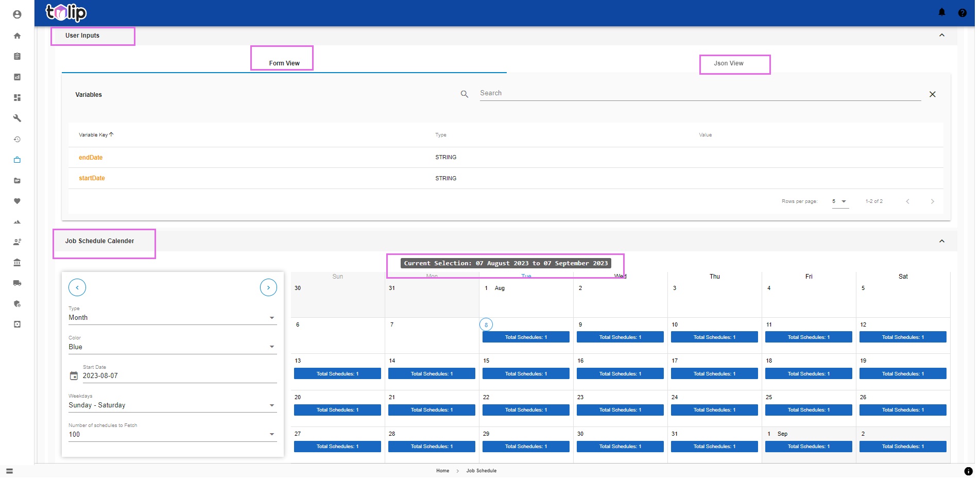
Task: Click Job Schedule in the breadcrumb
Action: 482,471
